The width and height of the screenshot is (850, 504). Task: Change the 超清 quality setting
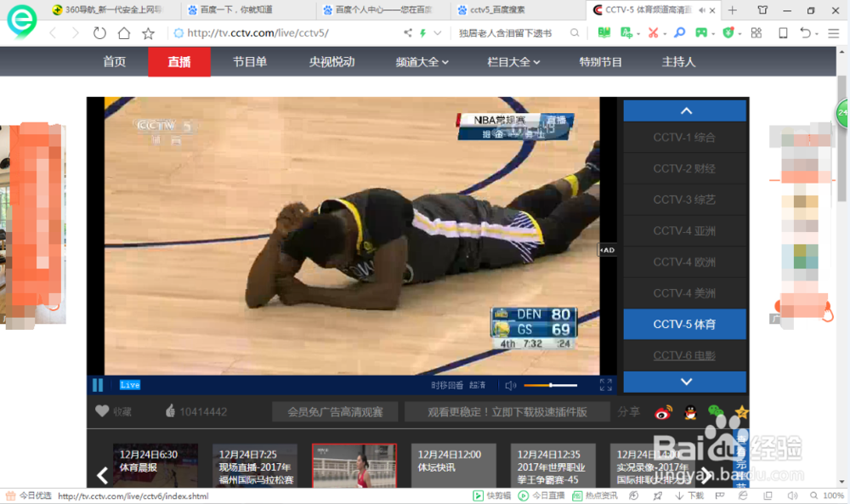[477, 385]
